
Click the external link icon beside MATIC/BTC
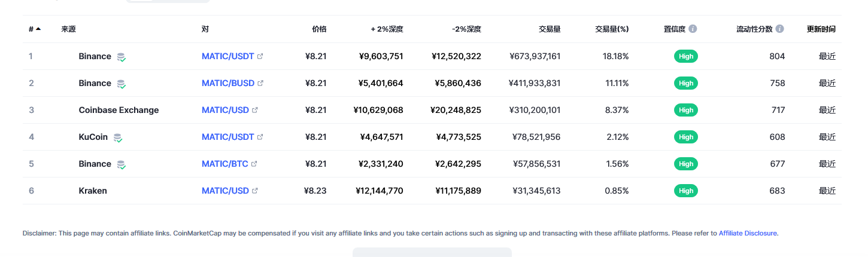254,164
